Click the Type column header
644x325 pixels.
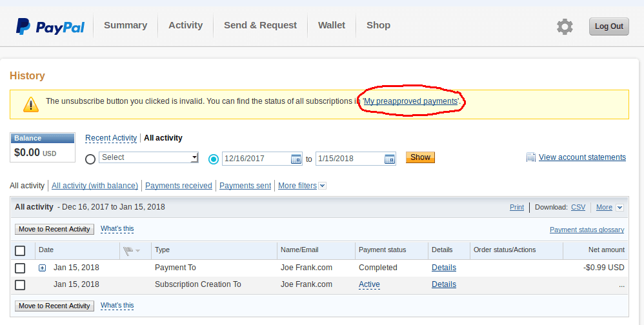pyautogui.click(x=162, y=250)
